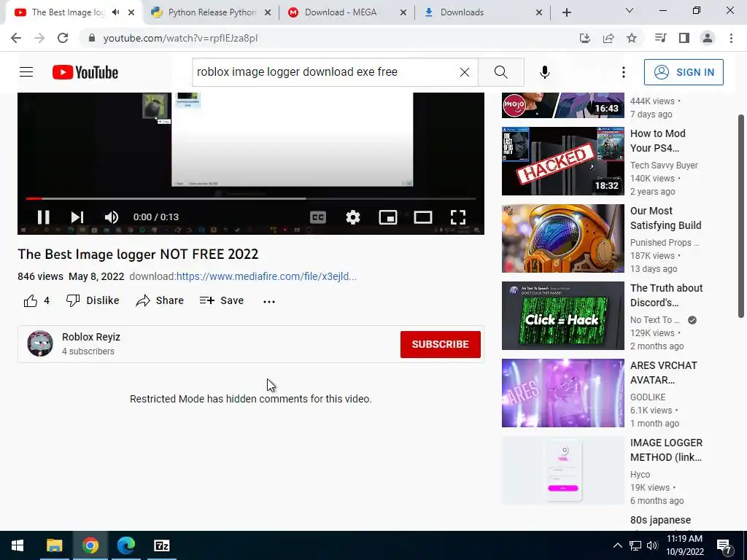Open File Explorer from taskbar
Viewport: 747px width, 560px height.
coord(54,545)
